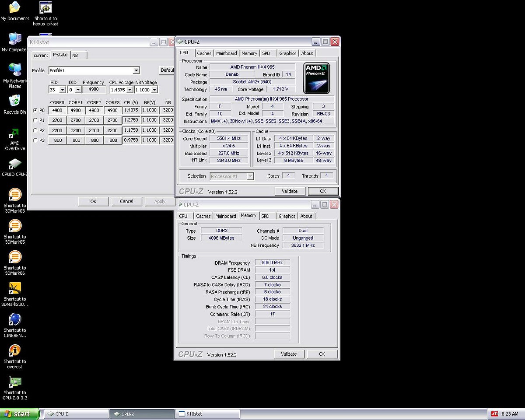Click OK in the CPU-Z processor window
The width and height of the screenshot is (525, 420).
click(323, 191)
